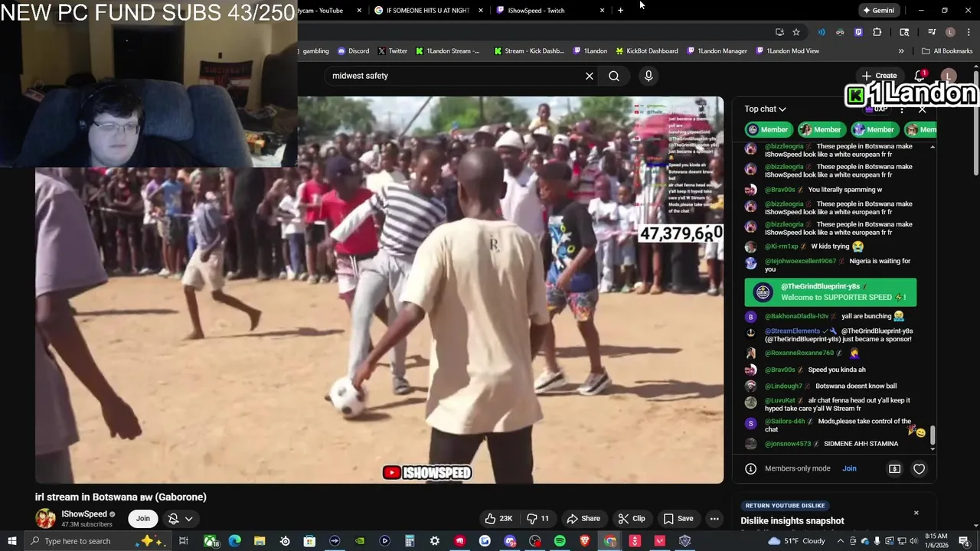The height and width of the screenshot is (551, 980).
Task: Click the Join link in members-only mode
Action: tap(849, 468)
